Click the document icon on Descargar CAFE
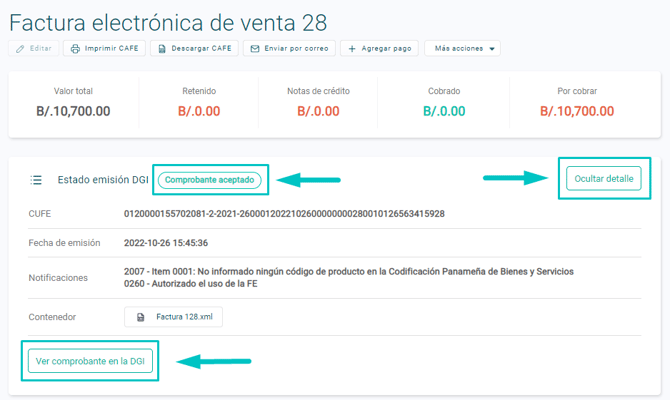The image size is (670, 400). [162, 49]
